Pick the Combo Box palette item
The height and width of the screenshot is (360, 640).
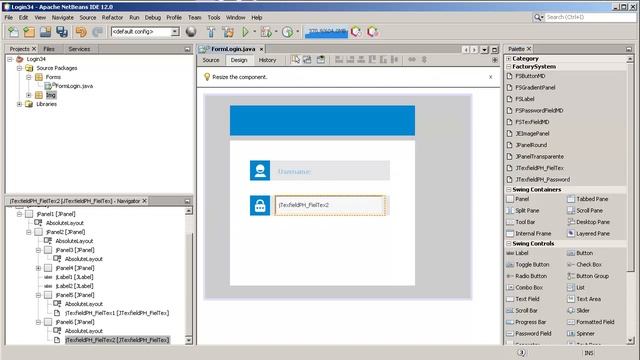point(525,287)
